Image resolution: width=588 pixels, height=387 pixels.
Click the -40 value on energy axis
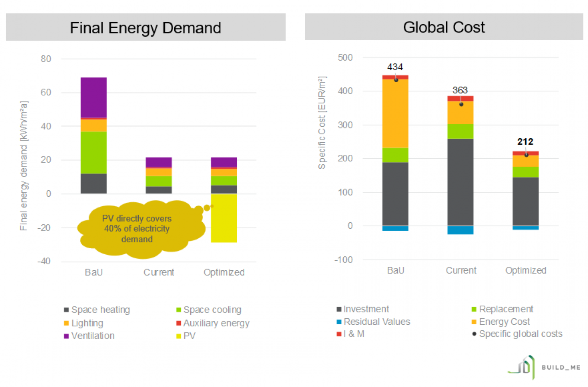tap(43, 262)
